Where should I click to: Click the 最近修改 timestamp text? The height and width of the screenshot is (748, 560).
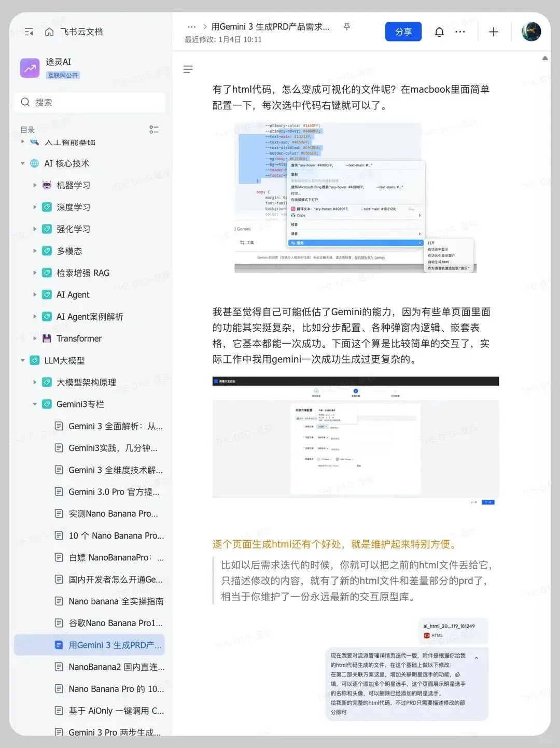[223, 39]
